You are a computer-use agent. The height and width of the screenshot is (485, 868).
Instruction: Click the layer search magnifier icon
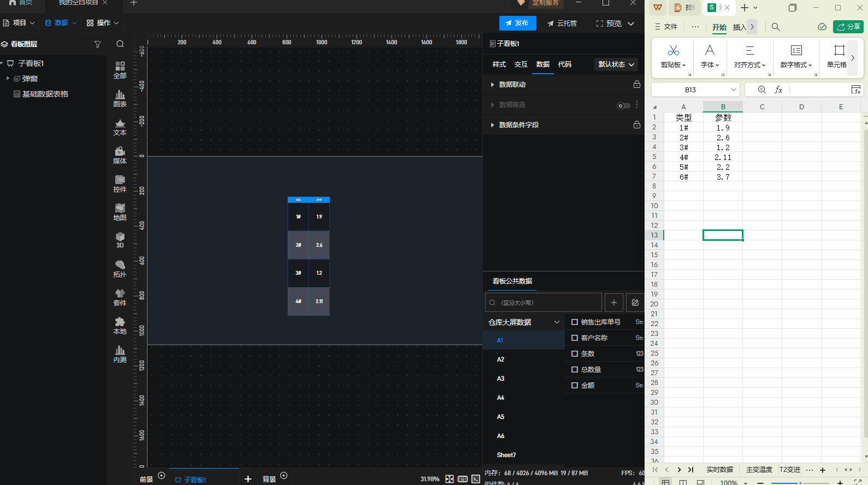pyautogui.click(x=120, y=44)
